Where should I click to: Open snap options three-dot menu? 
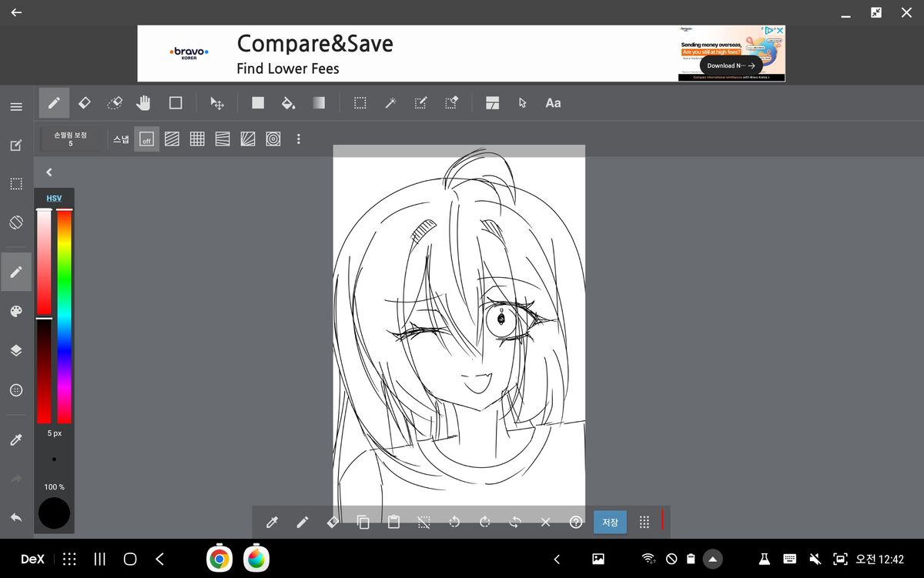pos(299,139)
